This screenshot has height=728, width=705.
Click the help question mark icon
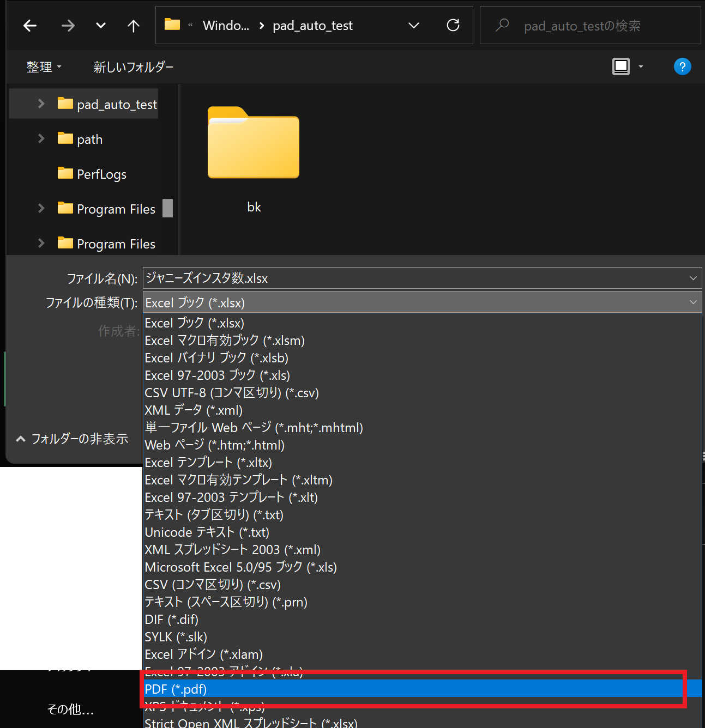[x=682, y=66]
